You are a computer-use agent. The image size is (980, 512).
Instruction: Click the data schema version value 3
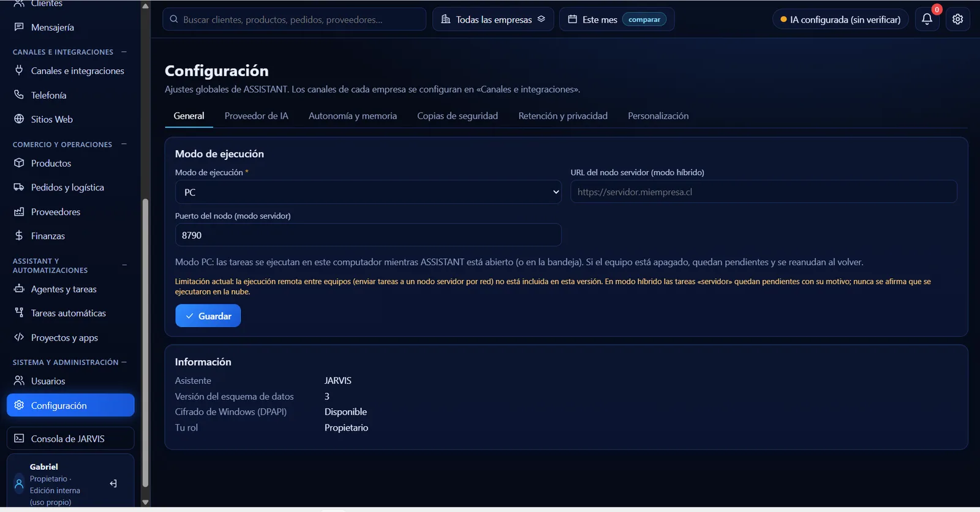pos(327,396)
